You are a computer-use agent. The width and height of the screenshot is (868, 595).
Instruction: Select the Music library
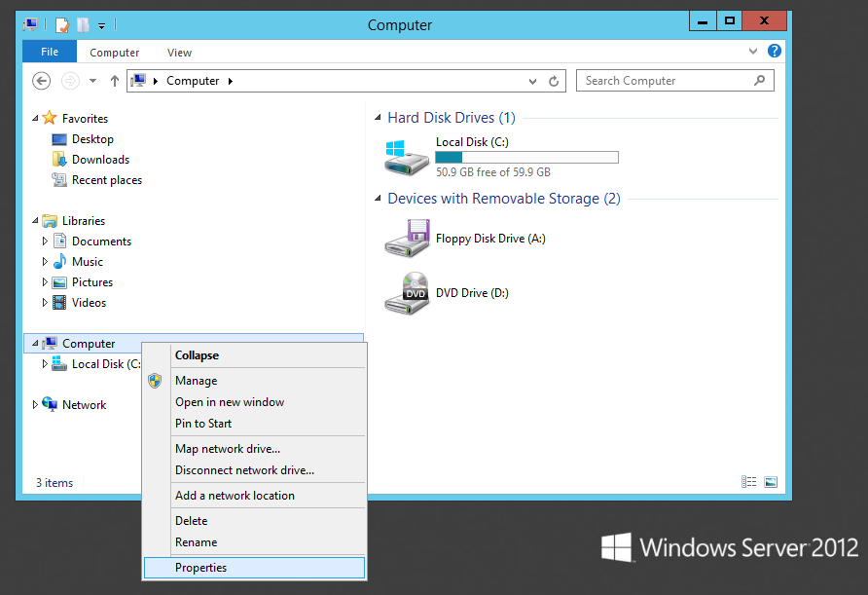pos(88,262)
